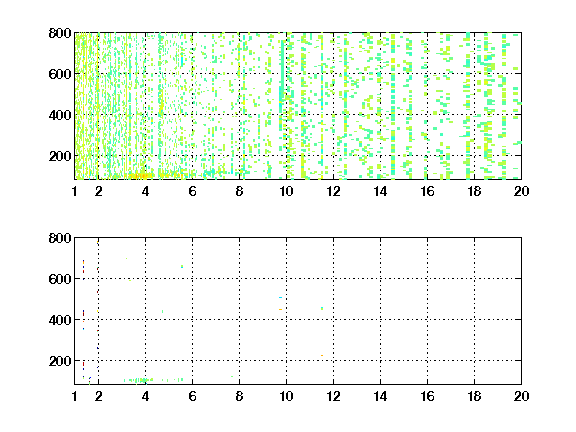Click the orange data point near x=10 in bottom plot
The width and height of the screenshot is (576, 432).
tap(281, 310)
